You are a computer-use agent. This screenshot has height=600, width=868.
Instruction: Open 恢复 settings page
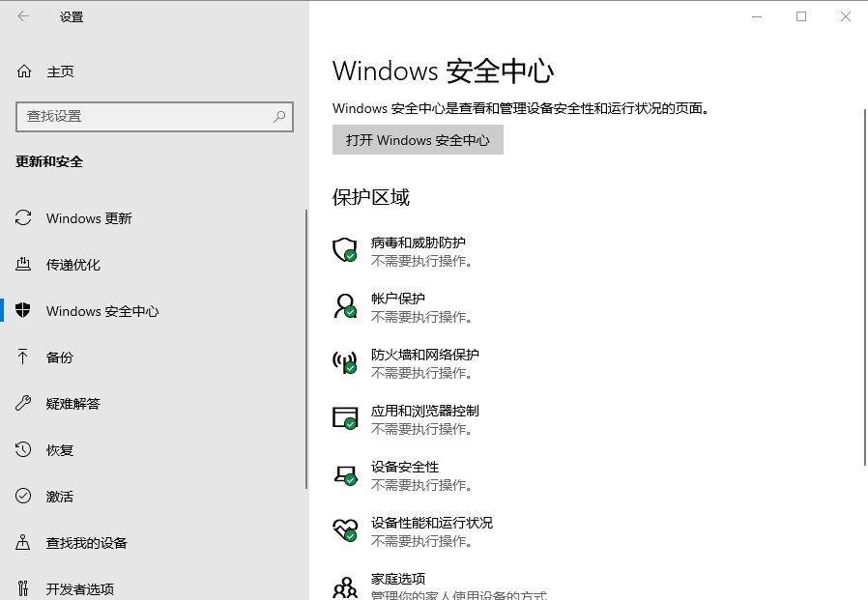tap(59, 450)
